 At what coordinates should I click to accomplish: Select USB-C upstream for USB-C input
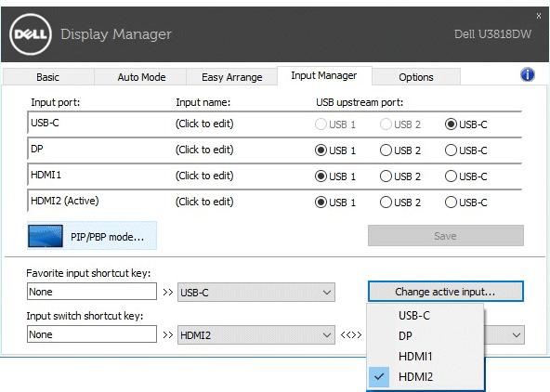tap(465, 124)
